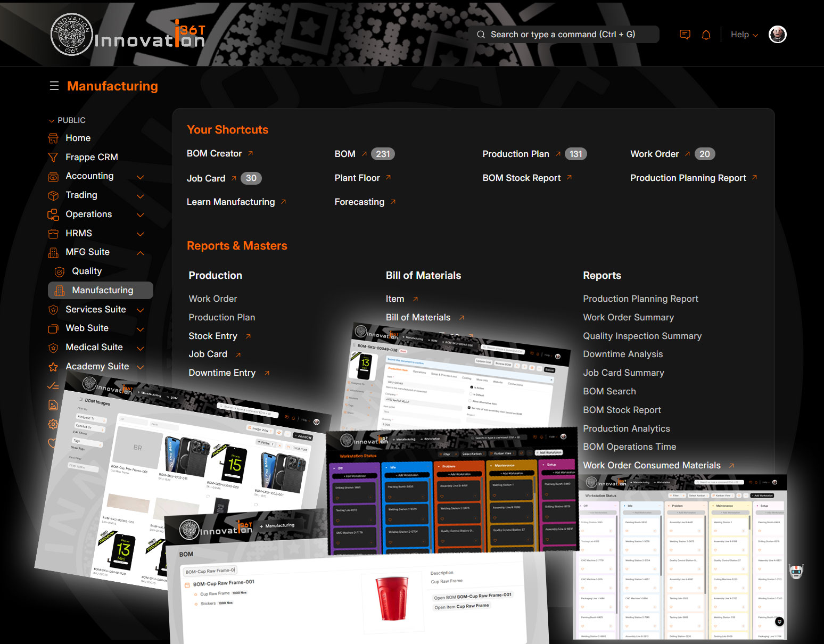This screenshot has height=644, width=824.
Task: Open Trading from the sidebar menu
Action: coord(81,195)
